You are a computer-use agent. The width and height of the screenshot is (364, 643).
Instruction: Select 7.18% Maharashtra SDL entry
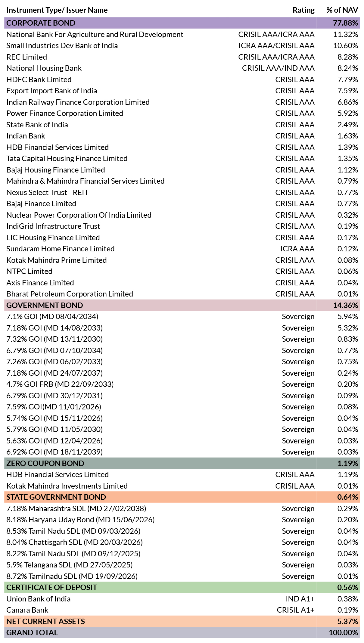click(x=76, y=508)
